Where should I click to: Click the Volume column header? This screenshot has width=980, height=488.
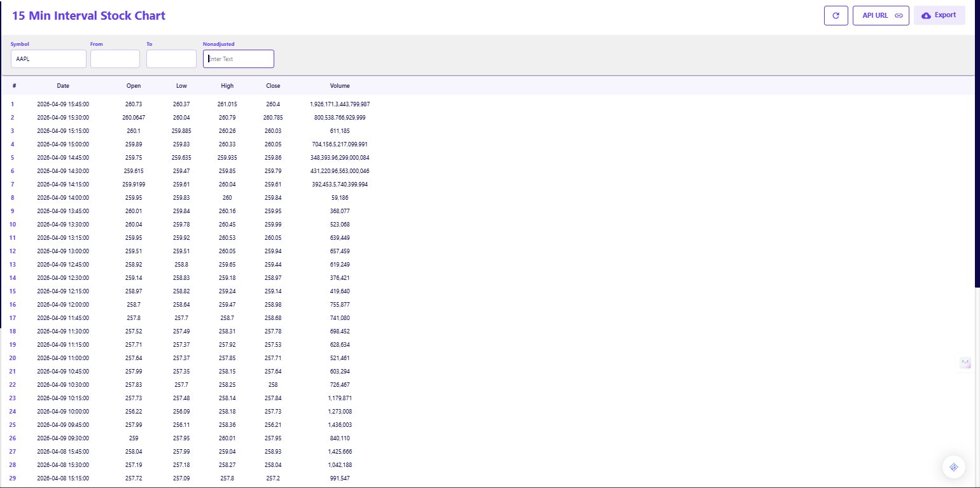coord(340,86)
